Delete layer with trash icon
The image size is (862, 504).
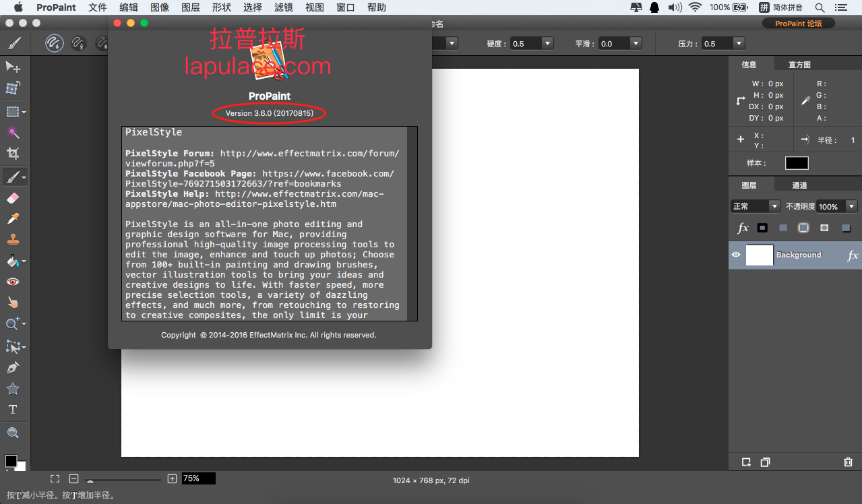[848, 462]
